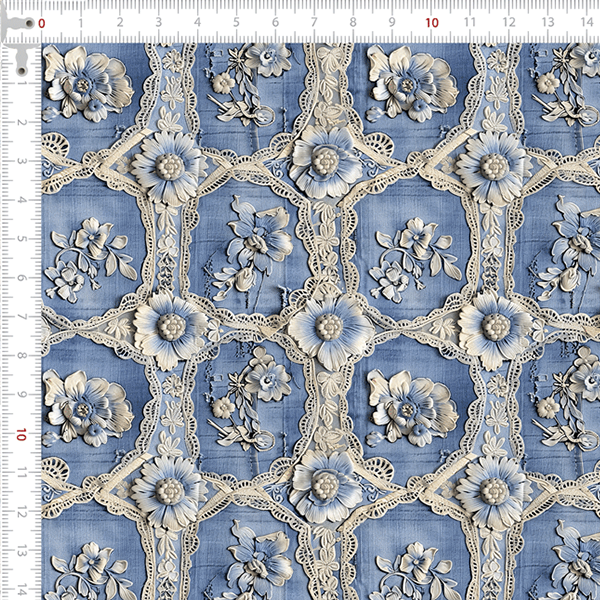Click the rivet hole beside the red 0
The image size is (600, 600).
[x=28, y=22]
